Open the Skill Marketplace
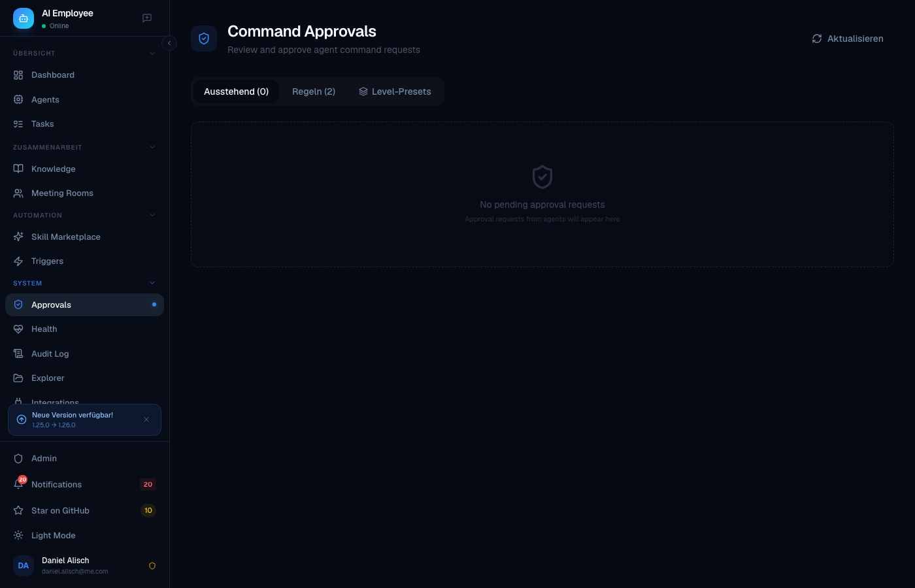Viewport: 915px width, 588px height. (x=65, y=237)
